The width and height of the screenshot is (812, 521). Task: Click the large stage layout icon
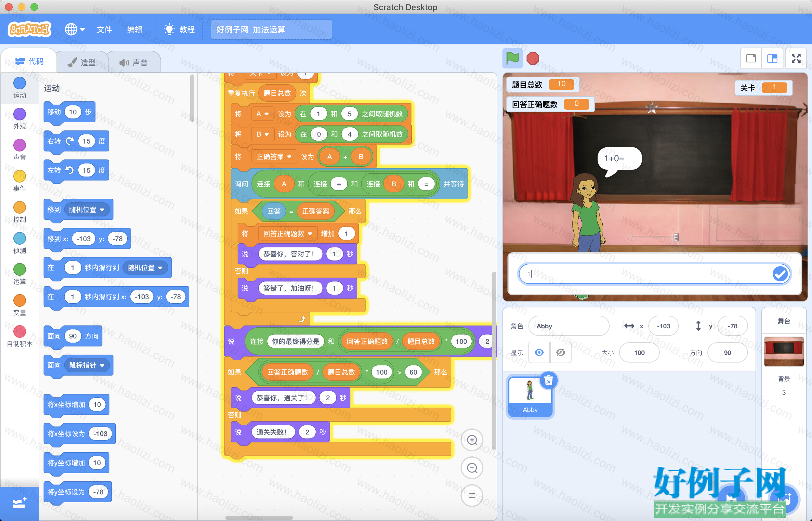tap(772, 59)
